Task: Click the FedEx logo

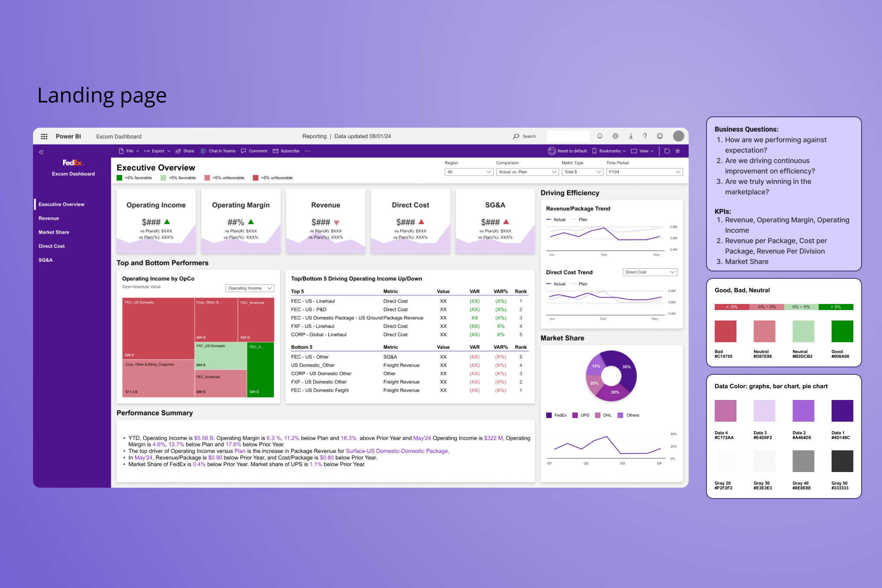Action: coord(73,162)
